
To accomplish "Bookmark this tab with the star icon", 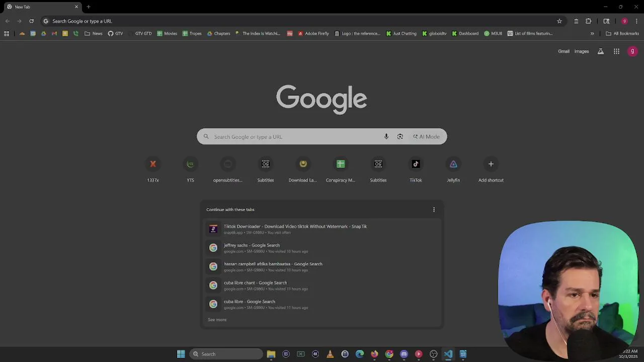I will [559, 21].
